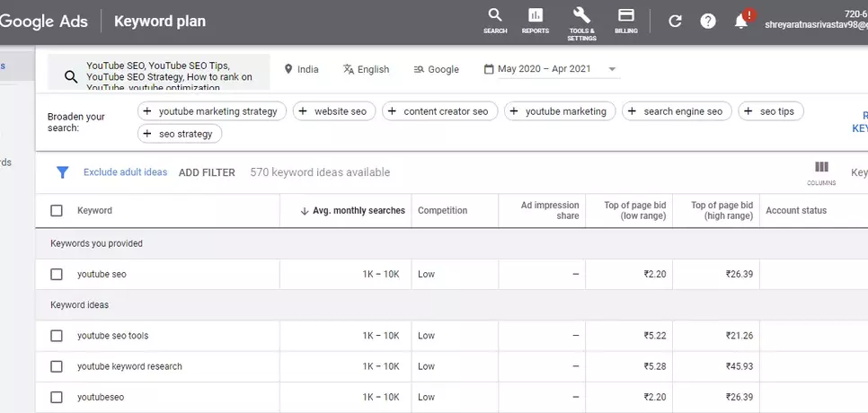This screenshot has height=413, width=868.
Task: Open the Billing card icon
Action: tap(626, 15)
